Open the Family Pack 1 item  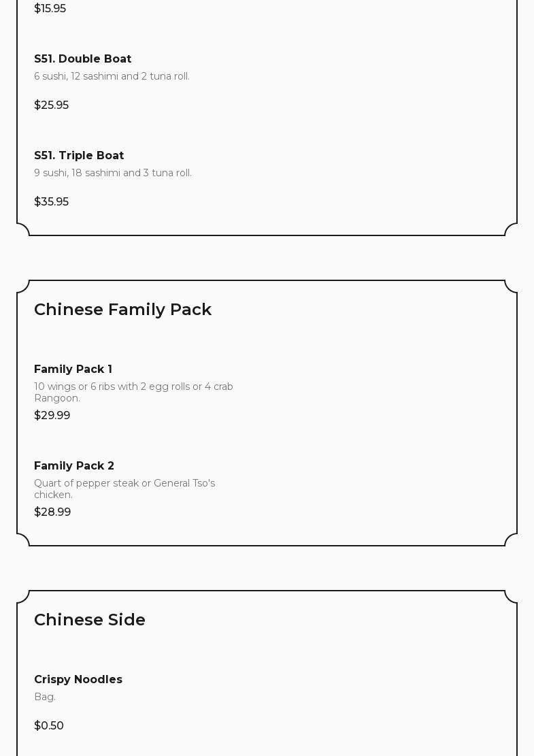[x=73, y=369]
